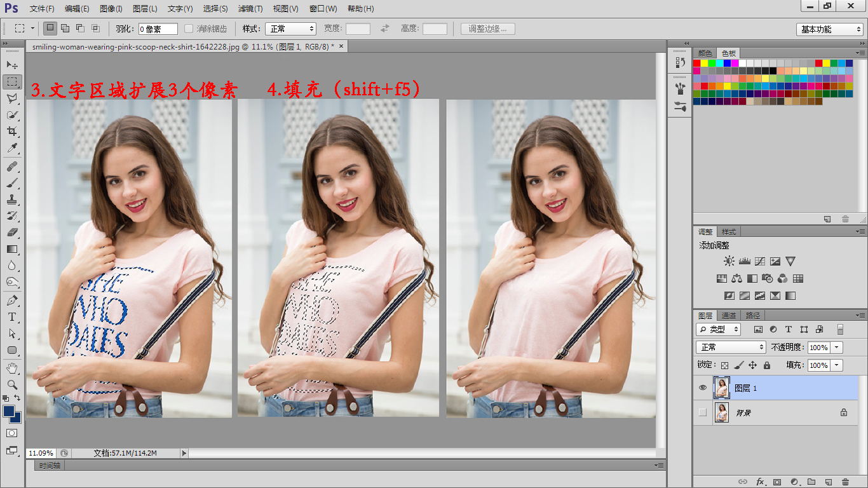Select the Zoom tool

coord(12,385)
